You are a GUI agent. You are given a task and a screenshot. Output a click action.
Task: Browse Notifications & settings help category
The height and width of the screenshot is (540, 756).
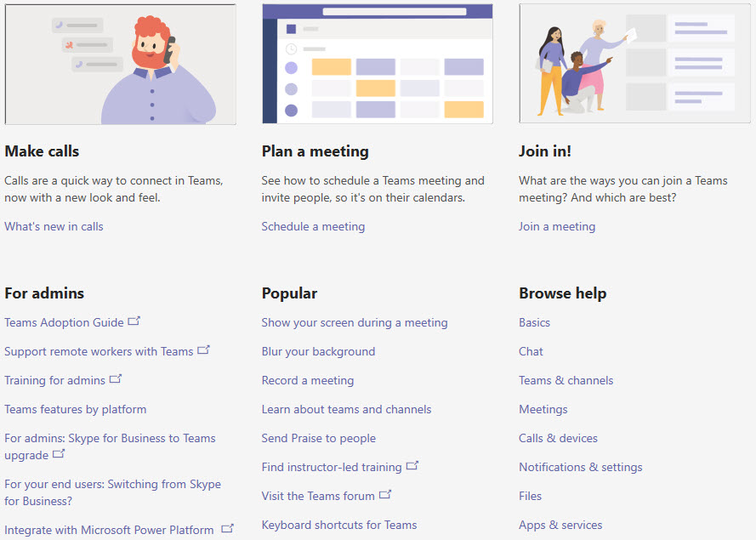pyautogui.click(x=581, y=467)
